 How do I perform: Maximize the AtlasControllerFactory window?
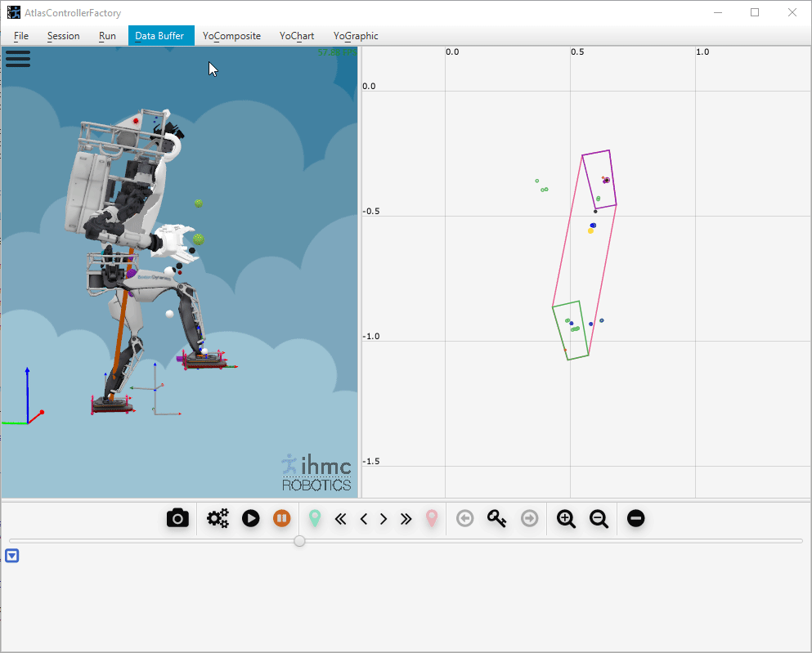(x=755, y=12)
